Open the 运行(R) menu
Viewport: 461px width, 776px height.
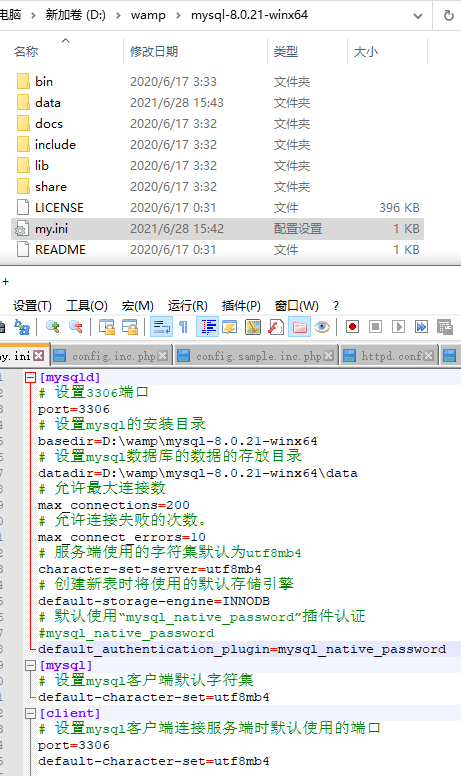click(x=187, y=306)
